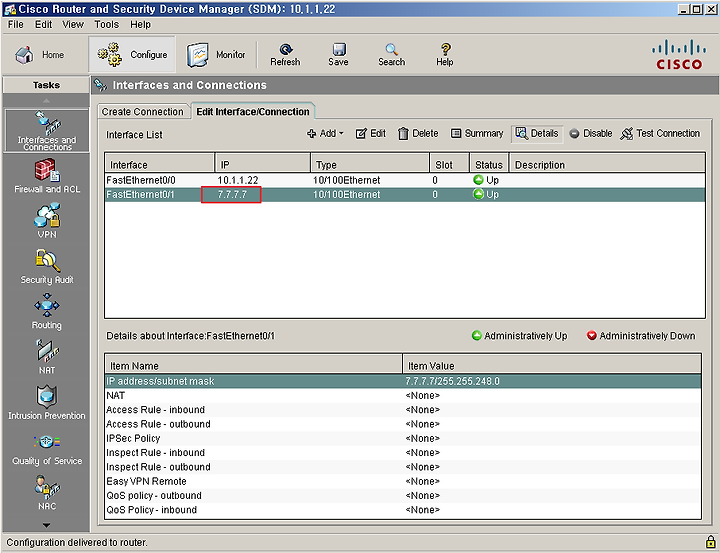The height and width of the screenshot is (553, 720).
Task: Open the Quality of Service task
Action: 47,448
